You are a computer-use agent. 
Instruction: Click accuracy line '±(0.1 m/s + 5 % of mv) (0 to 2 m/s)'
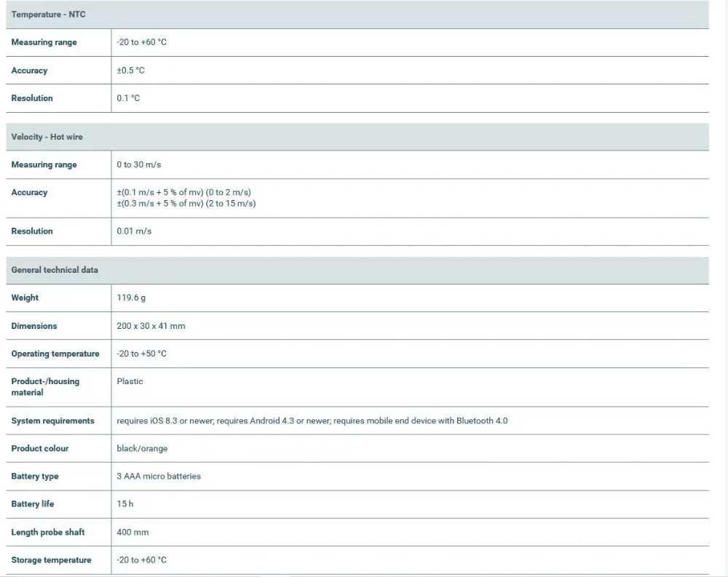tap(184, 192)
